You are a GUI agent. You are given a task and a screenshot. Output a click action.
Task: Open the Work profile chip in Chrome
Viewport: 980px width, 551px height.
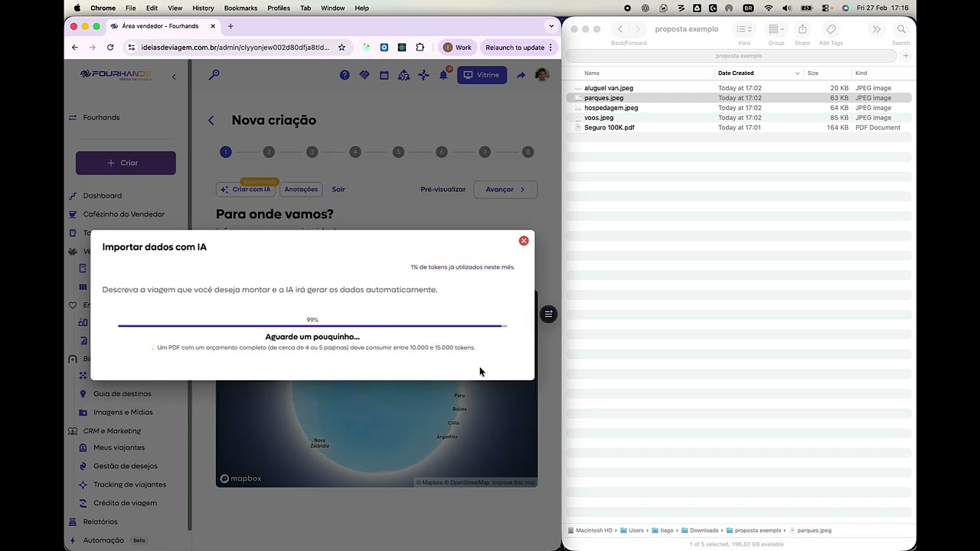coord(458,47)
